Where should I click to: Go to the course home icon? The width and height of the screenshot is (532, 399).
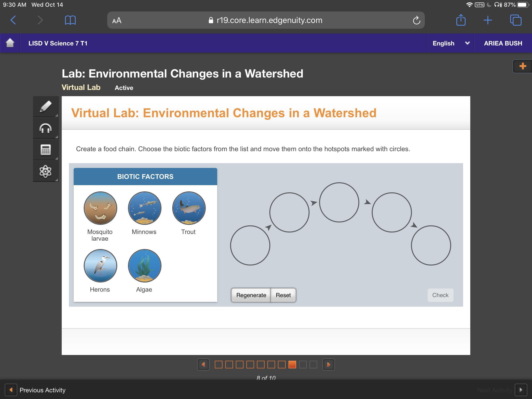pyautogui.click(x=10, y=43)
